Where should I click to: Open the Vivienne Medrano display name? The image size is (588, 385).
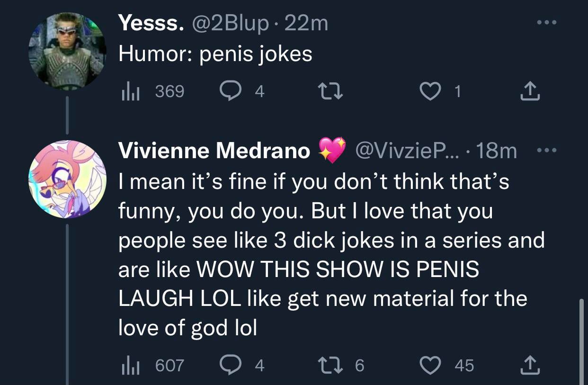(x=214, y=151)
